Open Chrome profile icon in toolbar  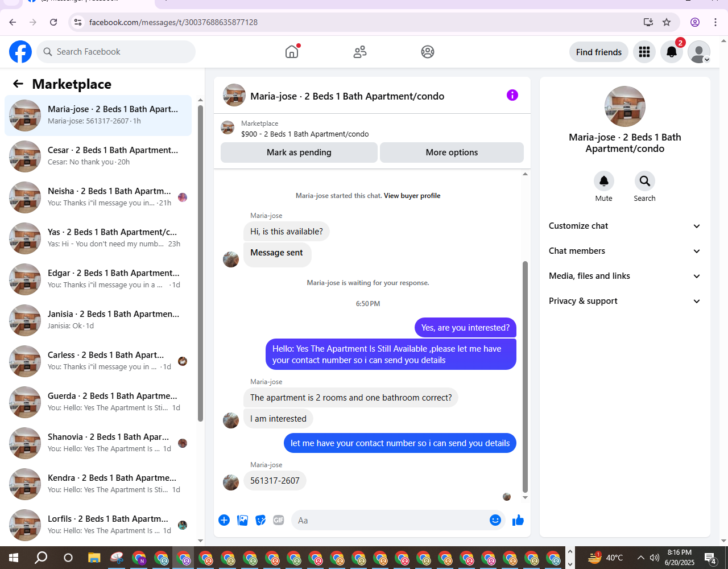click(x=695, y=22)
